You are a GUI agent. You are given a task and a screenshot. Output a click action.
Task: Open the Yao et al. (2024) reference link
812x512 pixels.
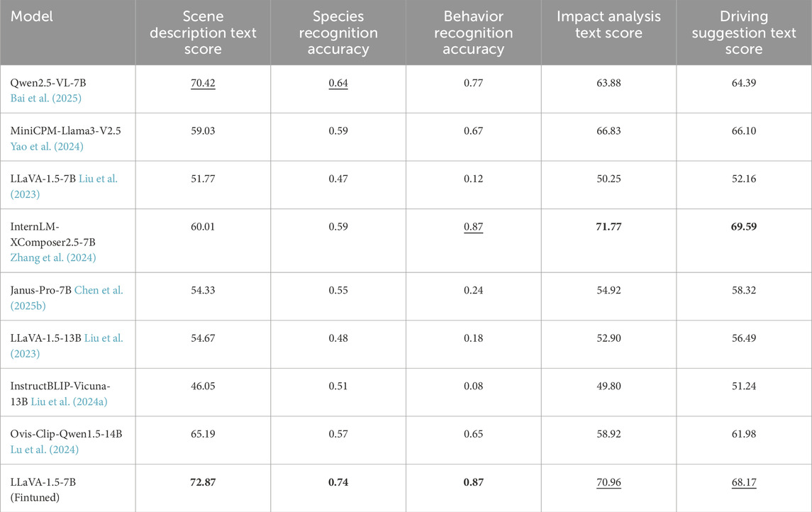(48, 145)
